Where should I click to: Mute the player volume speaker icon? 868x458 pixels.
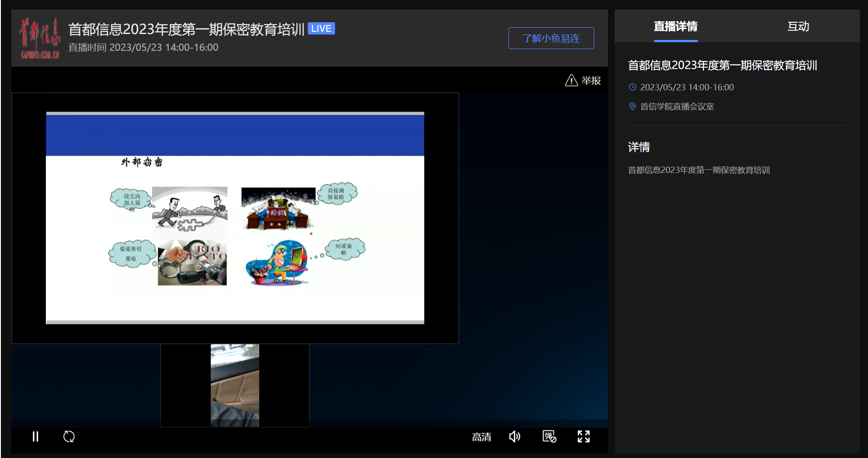coord(514,437)
